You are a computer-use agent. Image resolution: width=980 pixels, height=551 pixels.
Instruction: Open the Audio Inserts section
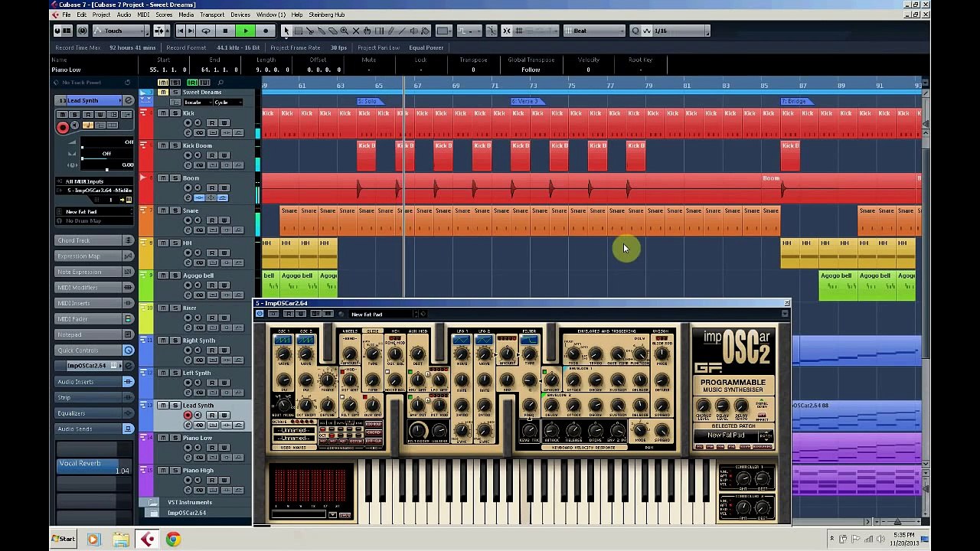(x=94, y=382)
